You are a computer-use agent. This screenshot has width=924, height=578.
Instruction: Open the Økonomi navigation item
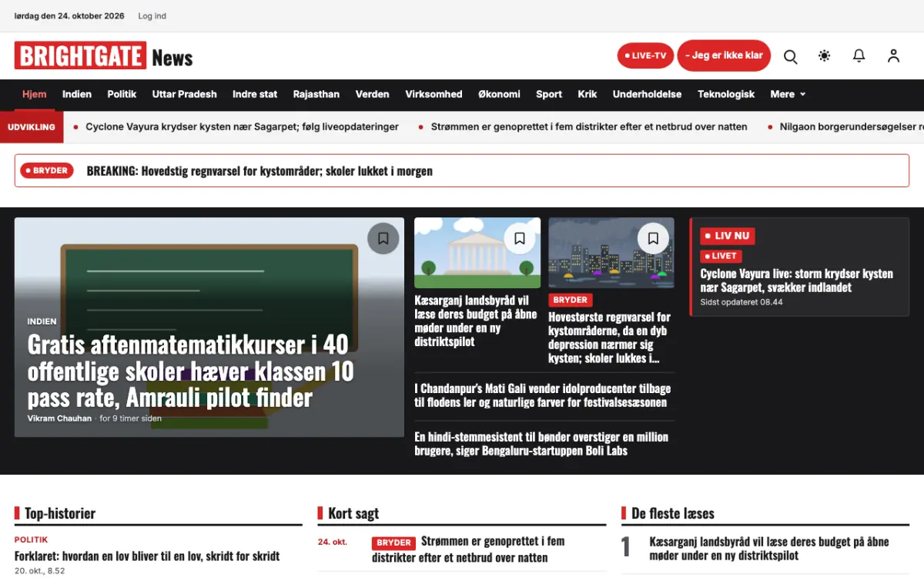tap(499, 94)
